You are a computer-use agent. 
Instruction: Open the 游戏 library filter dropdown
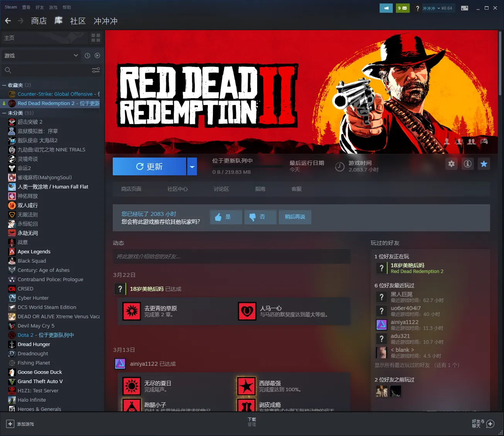click(41, 56)
